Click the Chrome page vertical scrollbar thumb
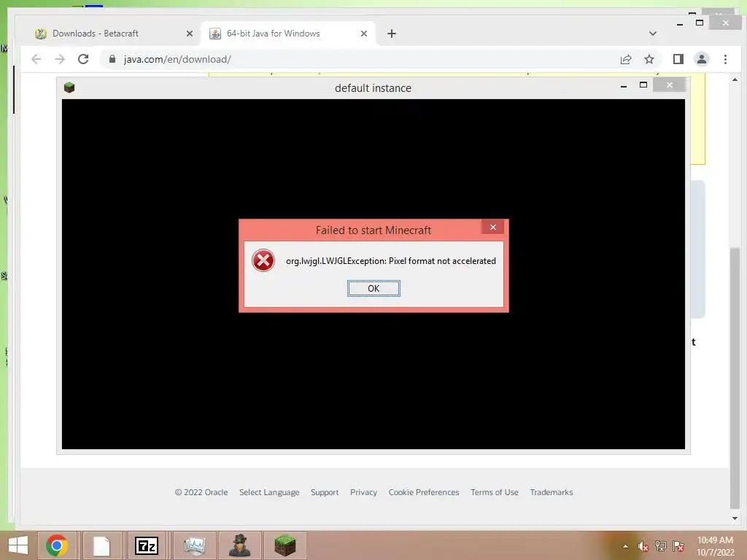747x560 pixels. click(x=735, y=378)
